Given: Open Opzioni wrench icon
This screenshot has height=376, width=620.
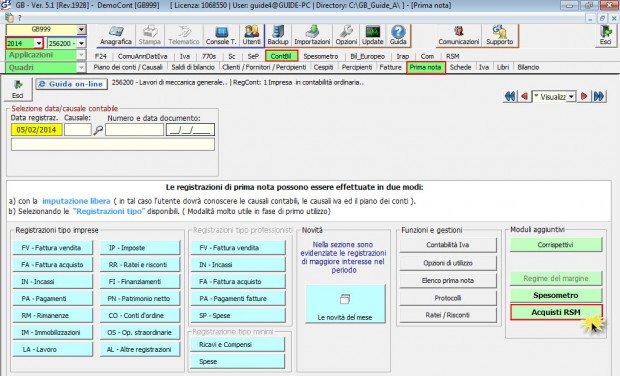Looking at the screenshot, I should point(346,35).
